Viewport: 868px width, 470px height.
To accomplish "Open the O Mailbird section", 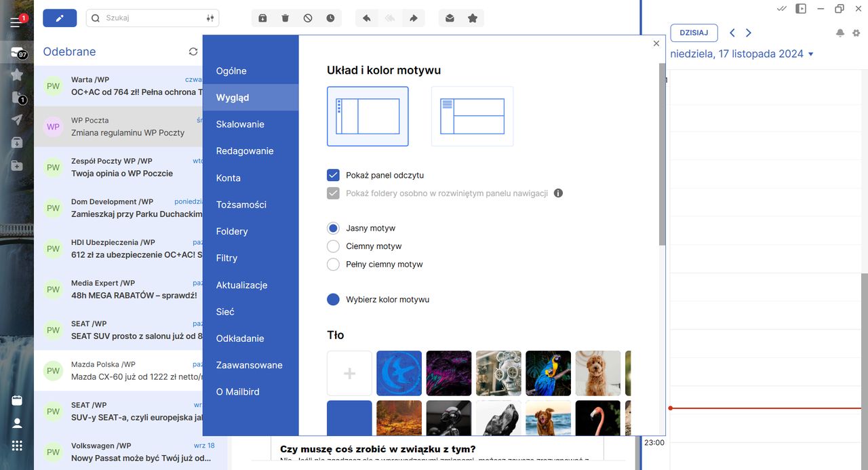I will coord(250,392).
